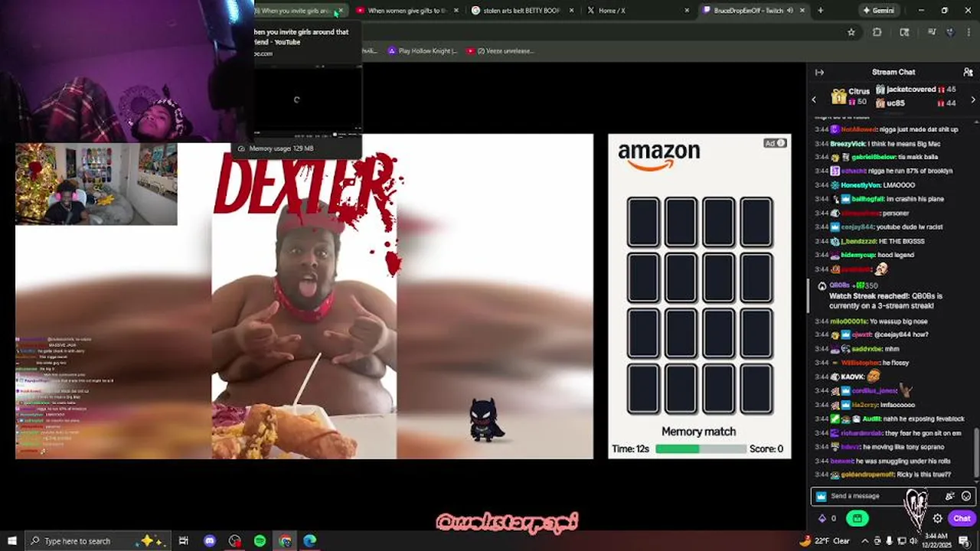
Task: Open the chat community users list icon
Action: (x=968, y=72)
